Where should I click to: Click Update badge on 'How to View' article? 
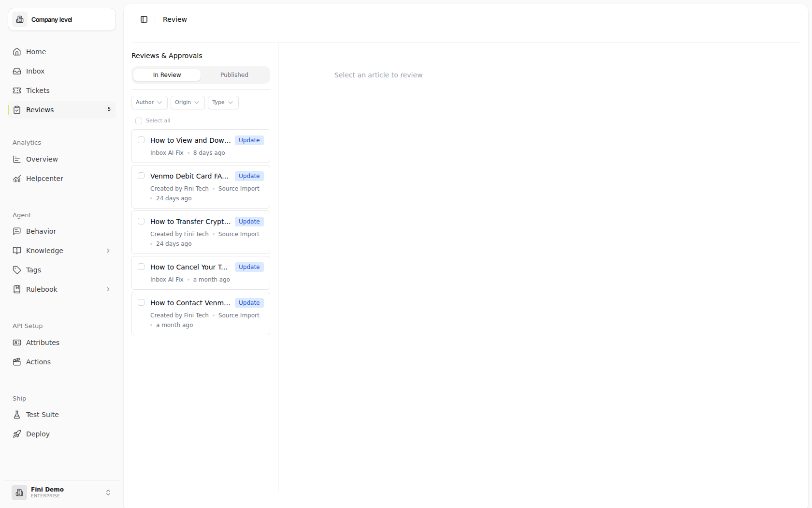(x=249, y=140)
